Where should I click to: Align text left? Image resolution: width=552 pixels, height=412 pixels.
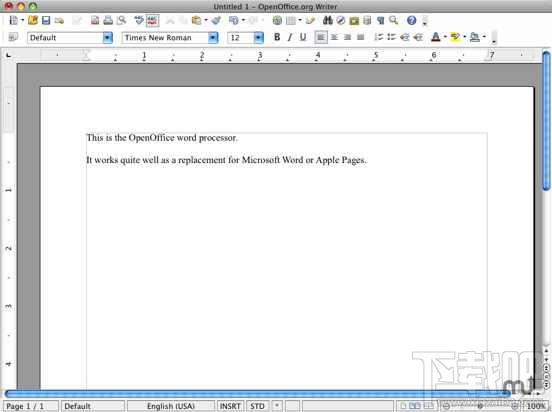click(321, 37)
